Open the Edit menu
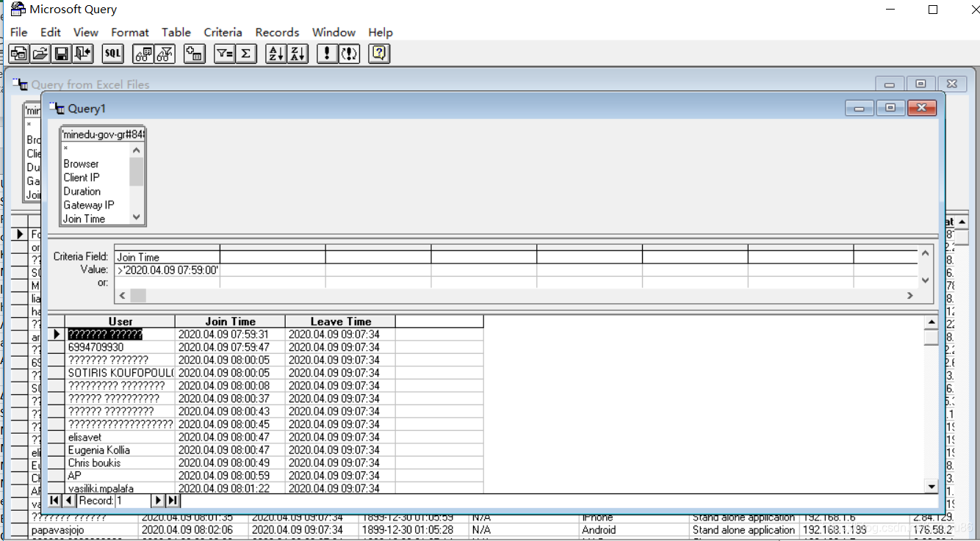Screen dimensions: 980x541 tap(51, 32)
